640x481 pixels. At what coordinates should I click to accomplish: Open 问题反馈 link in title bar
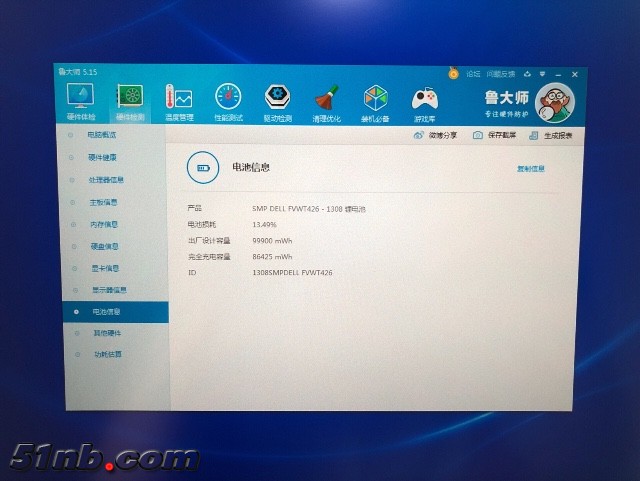click(501, 74)
